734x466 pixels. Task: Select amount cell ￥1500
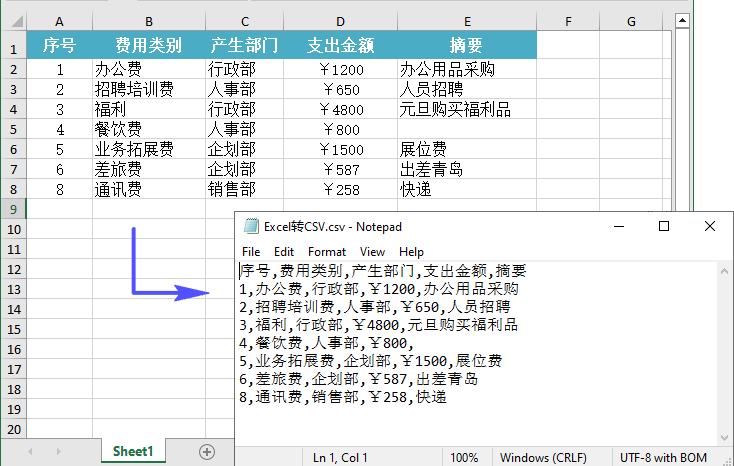coord(340,149)
